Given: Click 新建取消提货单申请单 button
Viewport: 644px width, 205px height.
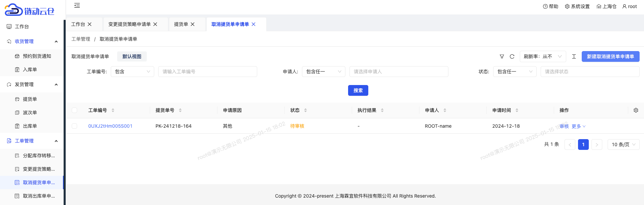Looking at the screenshot, I should (610, 56).
